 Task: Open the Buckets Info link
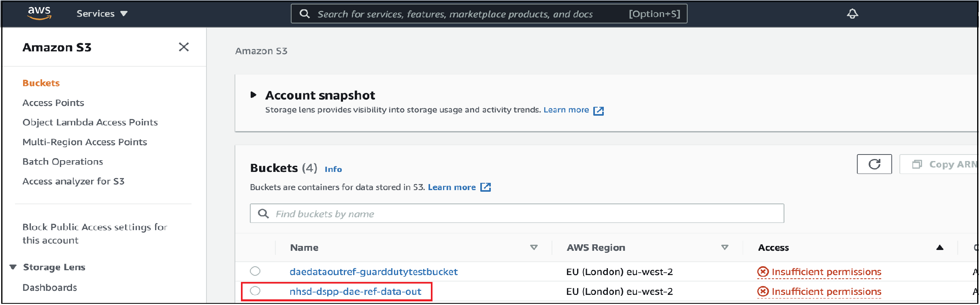click(333, 169)
